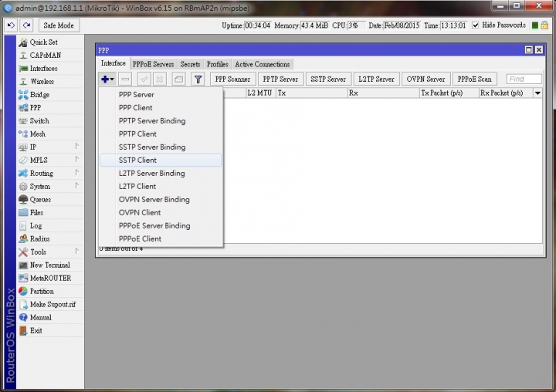The image size is (556, 392).
Task: Click the comment toolbar button
Action: tap(178, 79)
